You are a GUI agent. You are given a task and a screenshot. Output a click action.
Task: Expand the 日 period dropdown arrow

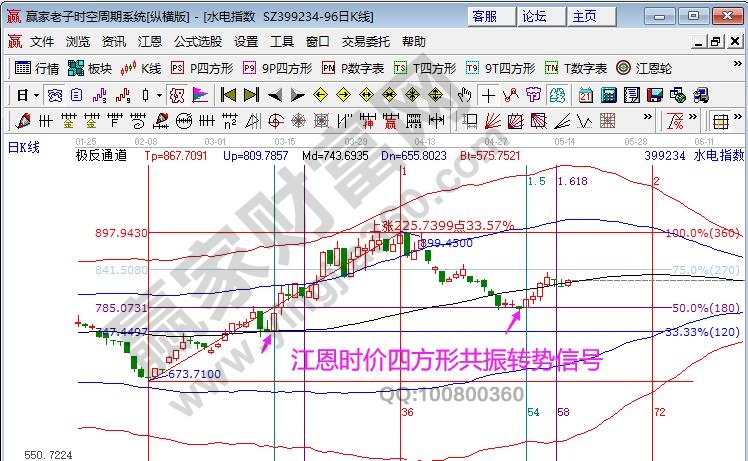tap(36, 95)
